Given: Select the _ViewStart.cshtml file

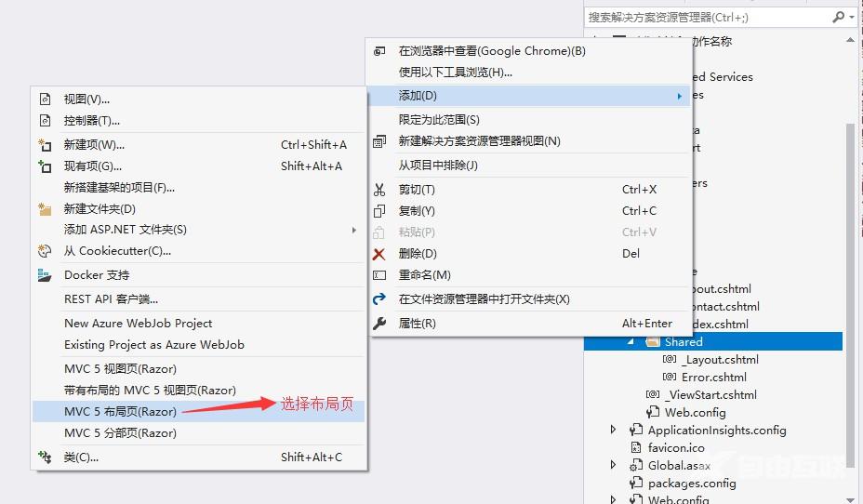Looking at the screenshot, I should point(711,394).
